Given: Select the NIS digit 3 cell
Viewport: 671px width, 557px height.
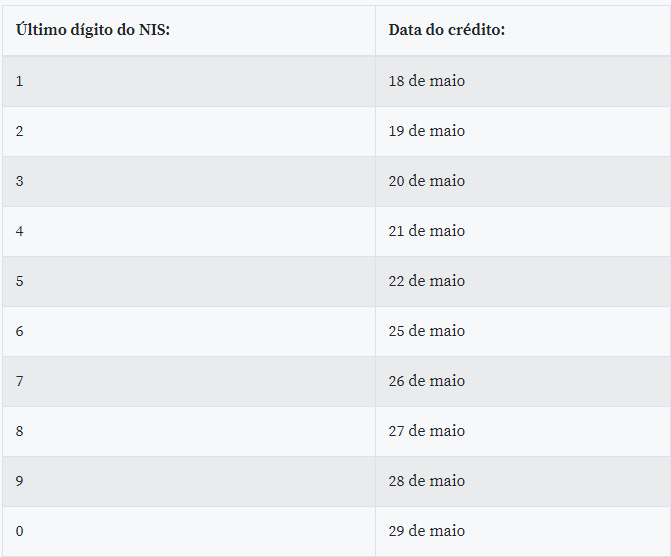Looking at the screenshot, I should coord(20,181).
